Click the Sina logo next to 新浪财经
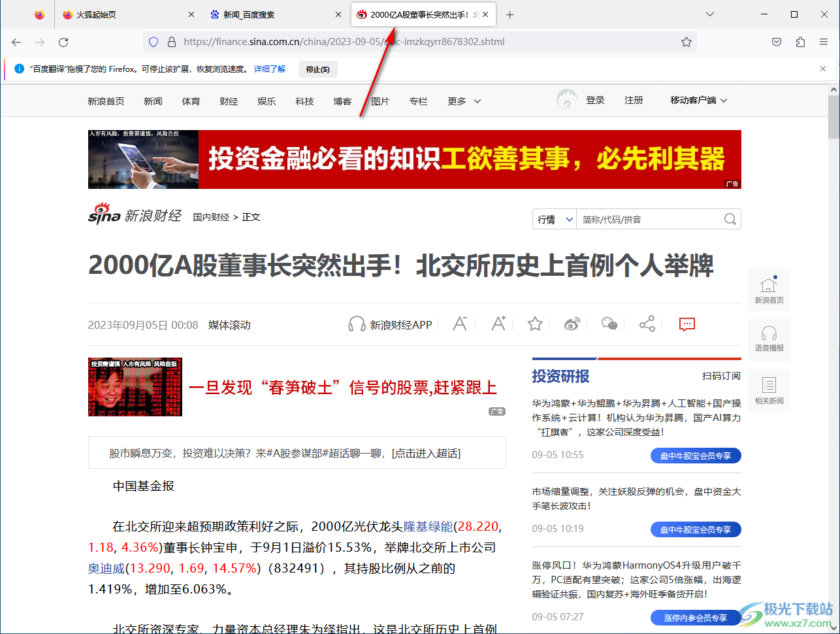Screen dimensions: 840x634 [x=105, y=214]
